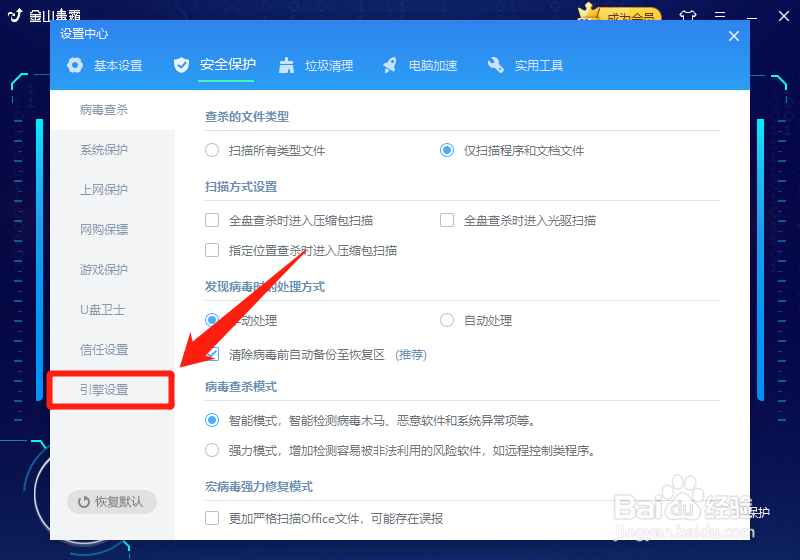Select 仅扫描程序和文档文件 radio option
The height and width of the screenshot is (560, 800).
[447, 150]
